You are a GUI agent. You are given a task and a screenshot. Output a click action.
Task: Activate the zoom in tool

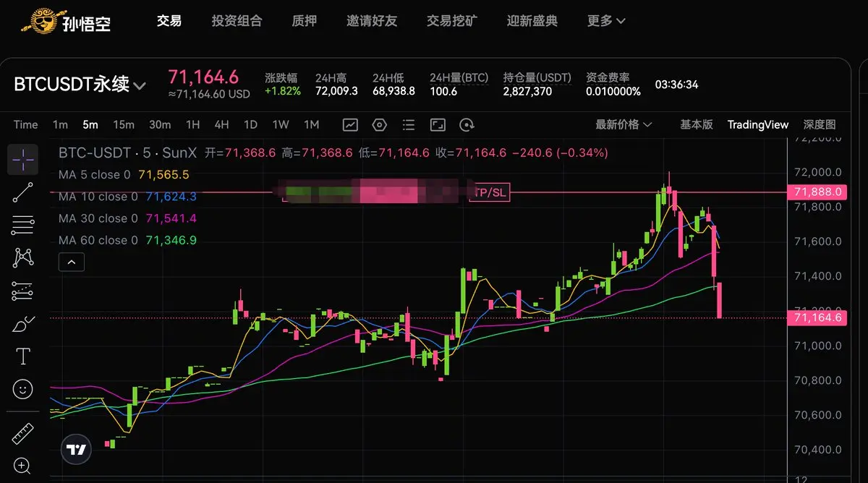tap(23, 466)
